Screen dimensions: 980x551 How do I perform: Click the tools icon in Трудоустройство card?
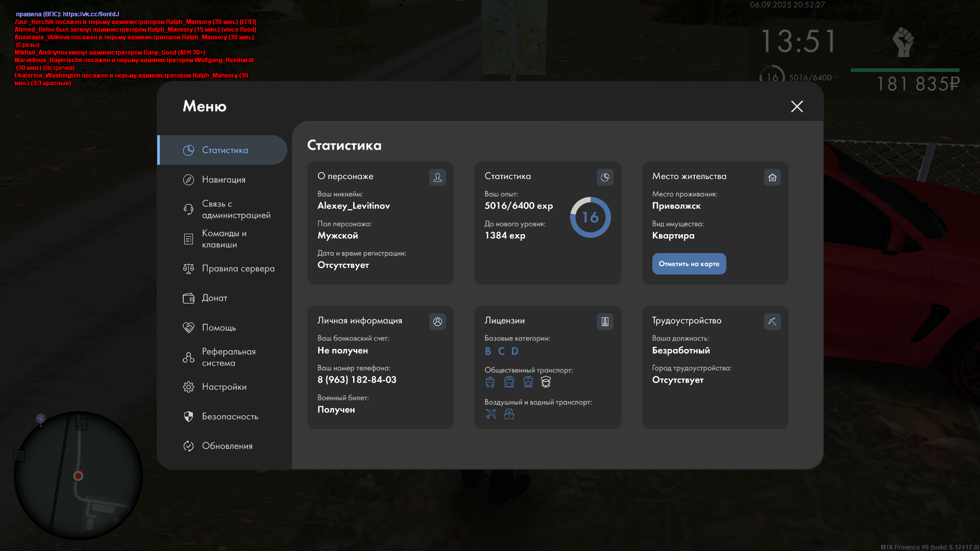(x=772, y=321)
